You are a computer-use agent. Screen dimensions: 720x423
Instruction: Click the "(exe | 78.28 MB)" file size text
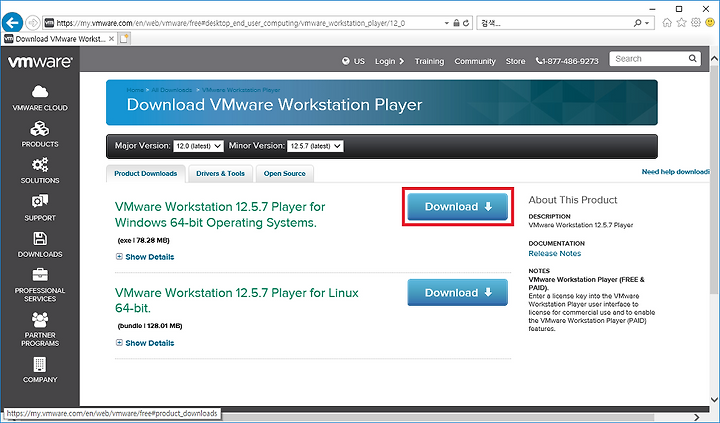[144, 240]
